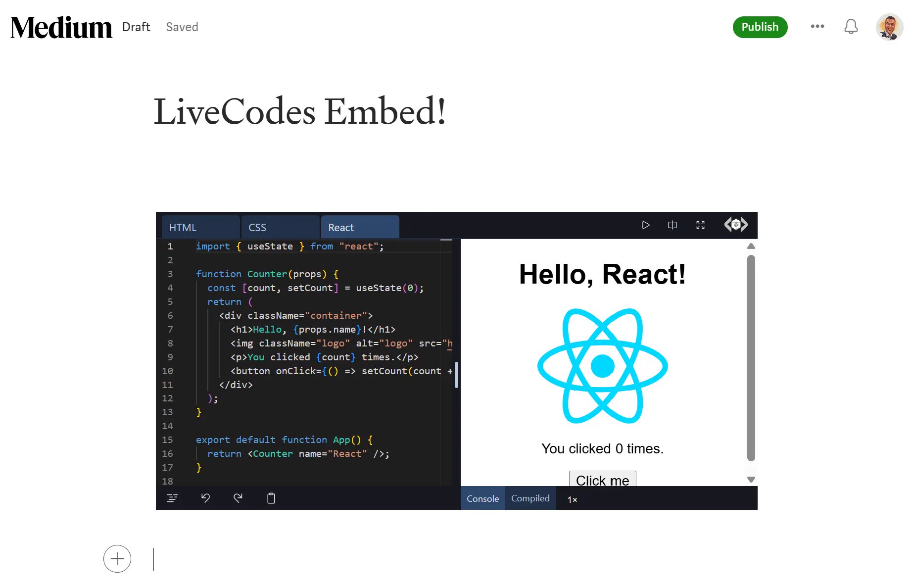Switch to the CSS editor tab
Screen dimensions: 915x588
click(281, 227)
